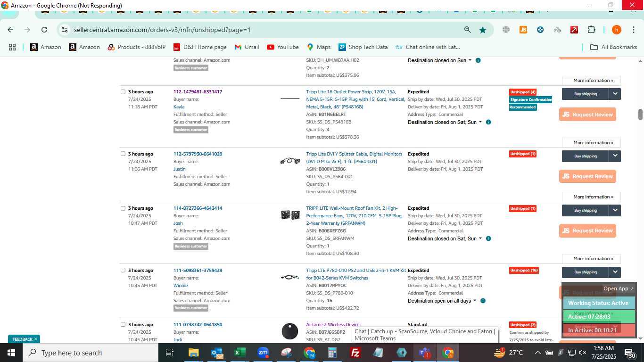Open the orange JS extension in the Chrome toolbar

(523, 30)
